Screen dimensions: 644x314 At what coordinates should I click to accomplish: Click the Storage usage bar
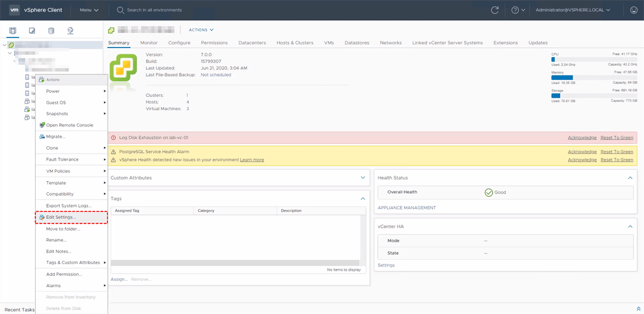[594, 96]
